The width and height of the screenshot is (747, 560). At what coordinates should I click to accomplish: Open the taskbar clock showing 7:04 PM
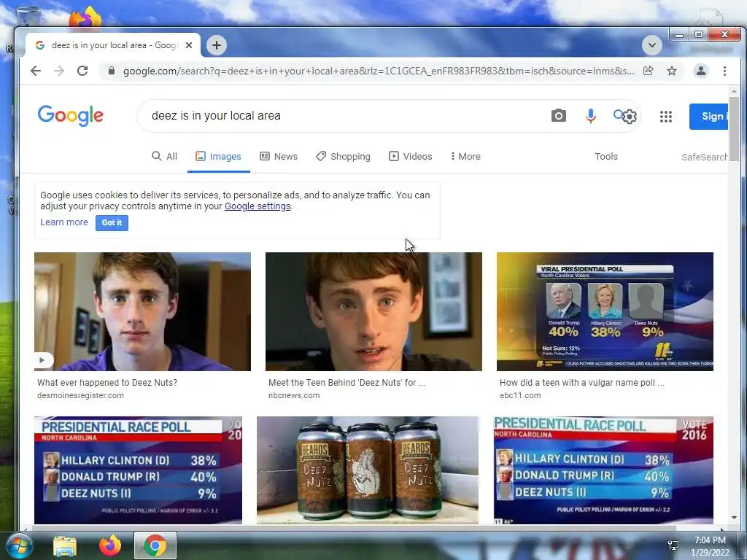710,546
